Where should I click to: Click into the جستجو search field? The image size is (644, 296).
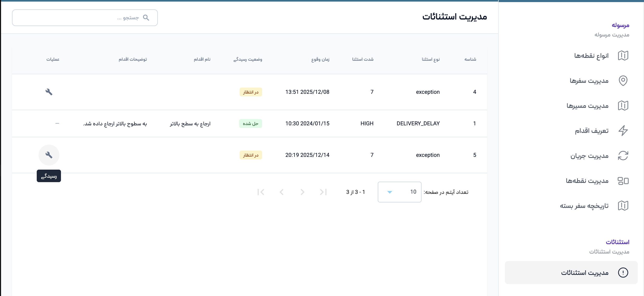click(x=78, y=18)
